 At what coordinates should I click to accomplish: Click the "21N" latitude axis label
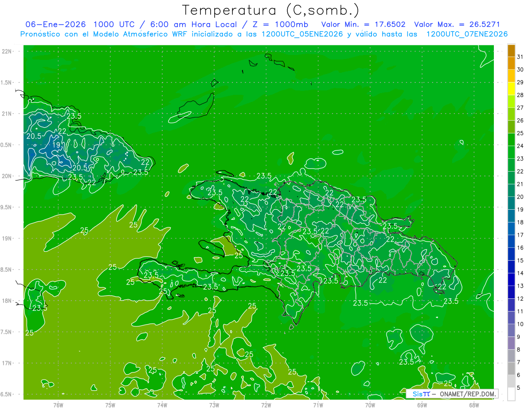click(7, 114)
